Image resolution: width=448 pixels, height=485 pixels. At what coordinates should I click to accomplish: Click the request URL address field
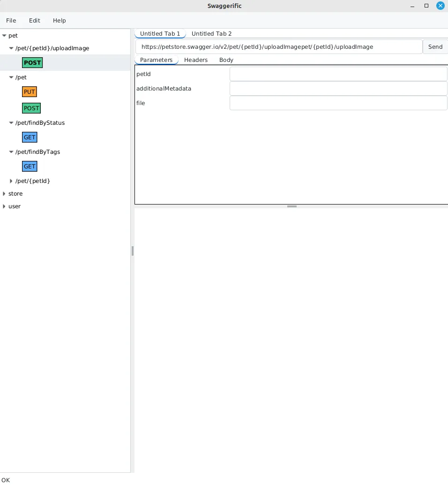(279, 46)
